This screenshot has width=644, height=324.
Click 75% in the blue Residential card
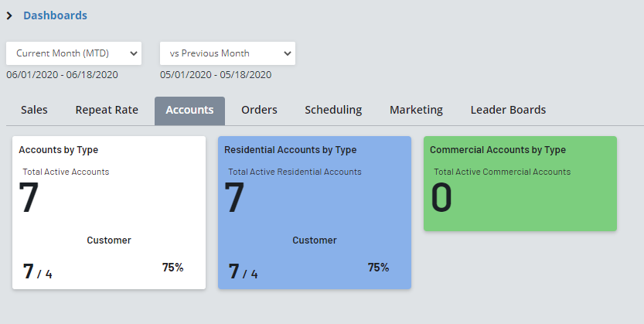pos(378,268)
